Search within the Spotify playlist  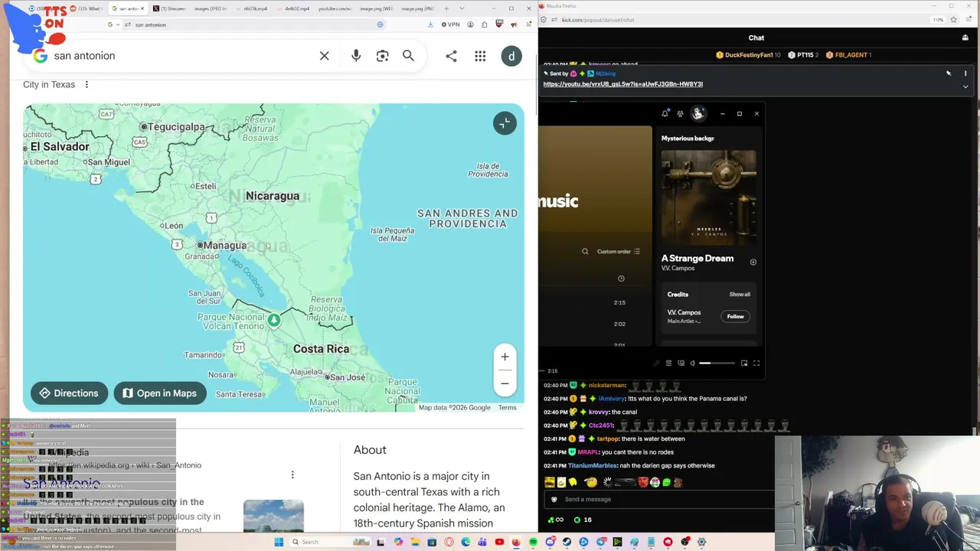point(585,251)
